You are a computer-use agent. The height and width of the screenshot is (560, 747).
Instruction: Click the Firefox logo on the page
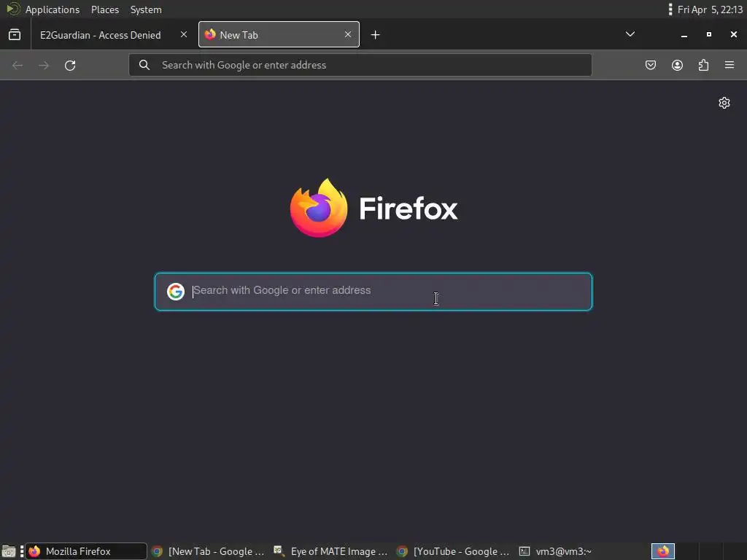374,208
